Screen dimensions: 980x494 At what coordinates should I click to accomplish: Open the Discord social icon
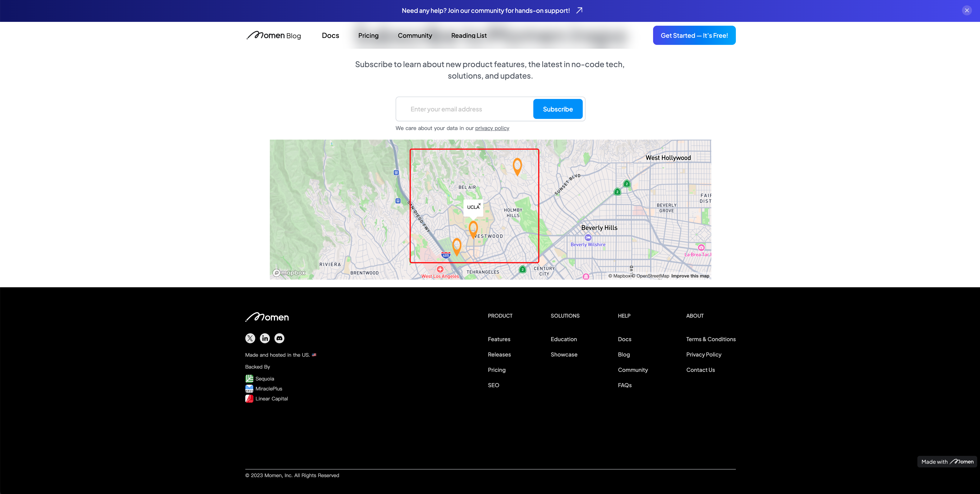click(x=279, y=338)
